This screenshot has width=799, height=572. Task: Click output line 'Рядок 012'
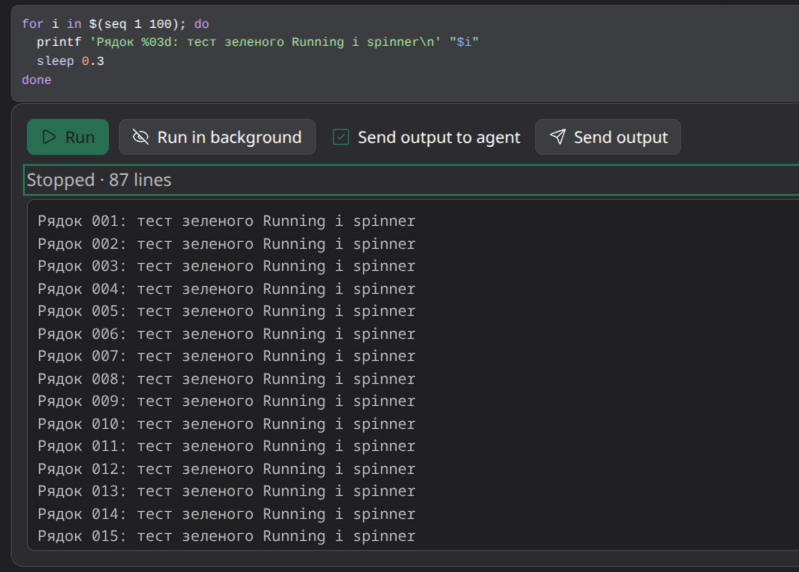pos(227,469)
